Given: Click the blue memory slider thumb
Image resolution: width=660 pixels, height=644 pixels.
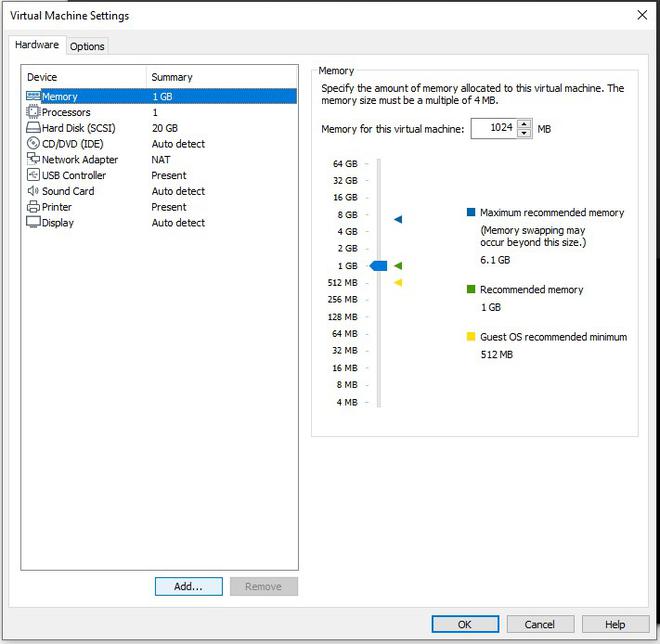Looking at the screenshot, I should pos(378,266).
